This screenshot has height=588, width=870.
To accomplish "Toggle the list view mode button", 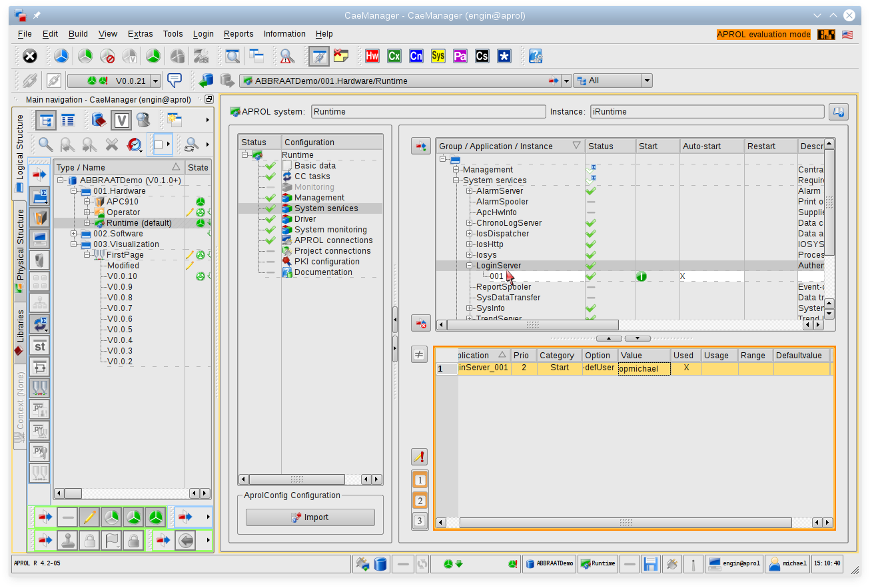I will pos(67,121).
